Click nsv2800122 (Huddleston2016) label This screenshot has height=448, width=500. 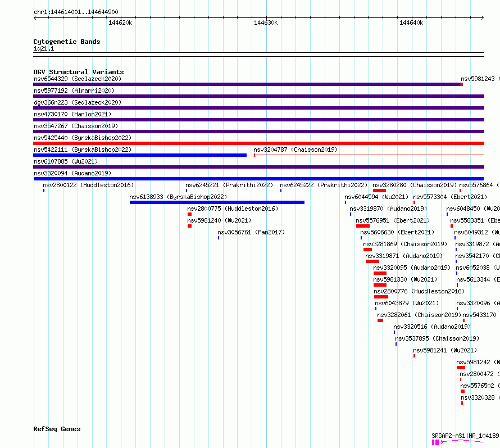[x=88, y=185]
